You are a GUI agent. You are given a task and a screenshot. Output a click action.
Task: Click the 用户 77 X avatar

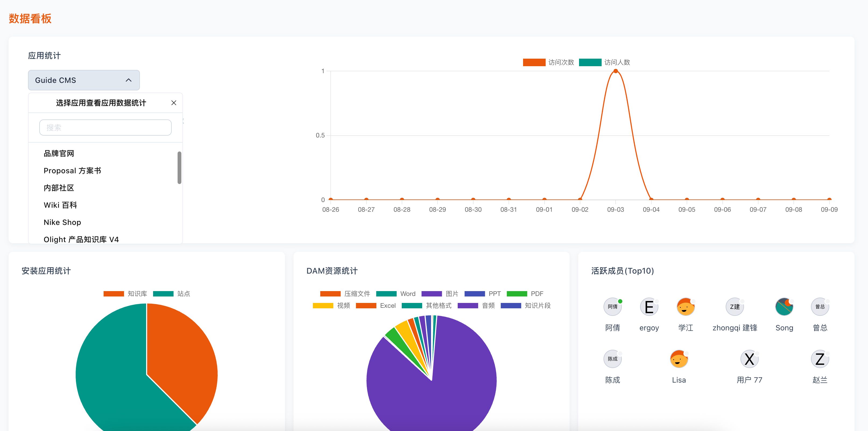(749, 359)
